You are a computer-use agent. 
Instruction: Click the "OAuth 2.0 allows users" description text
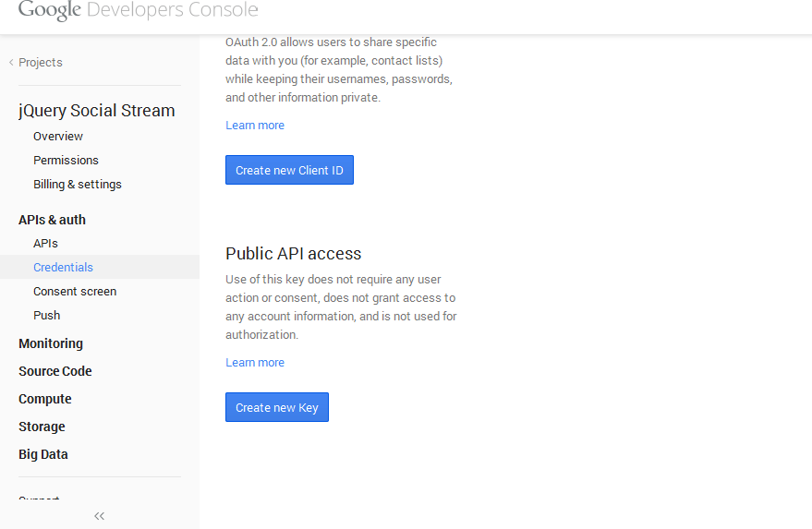point(339,70)
